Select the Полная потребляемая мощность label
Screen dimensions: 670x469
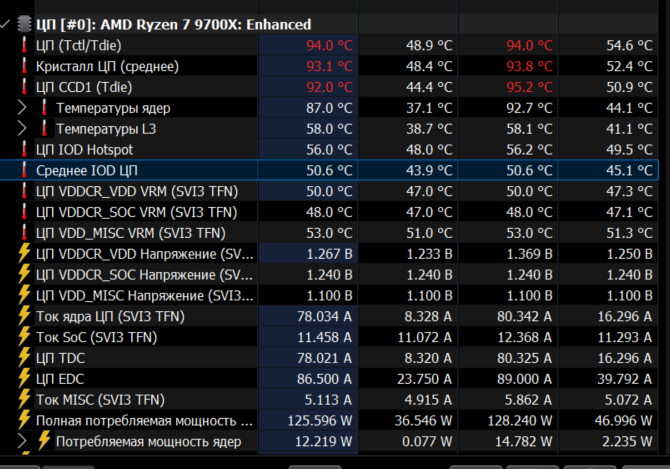coord(144,421)
